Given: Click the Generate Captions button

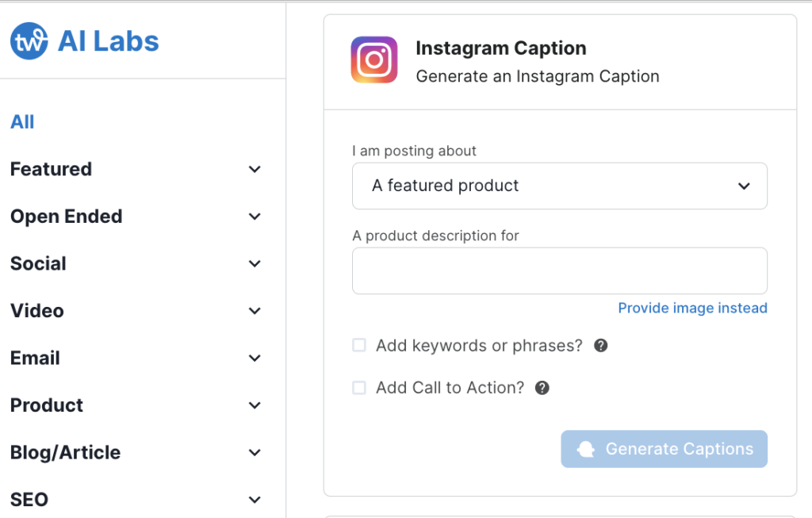Looking at the screenshot, I should click(x=664, y=449).
